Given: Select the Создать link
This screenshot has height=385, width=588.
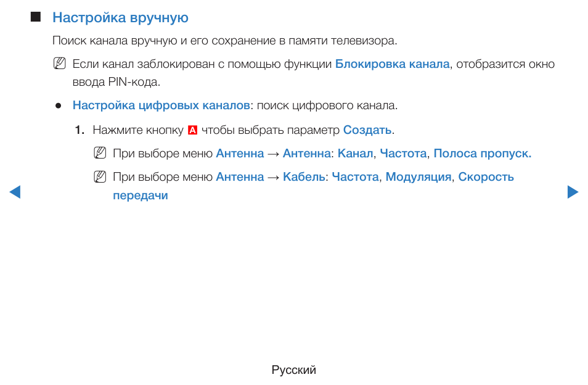Looking at the screenshot, I should pyautogui.click(x=367, y=130).
